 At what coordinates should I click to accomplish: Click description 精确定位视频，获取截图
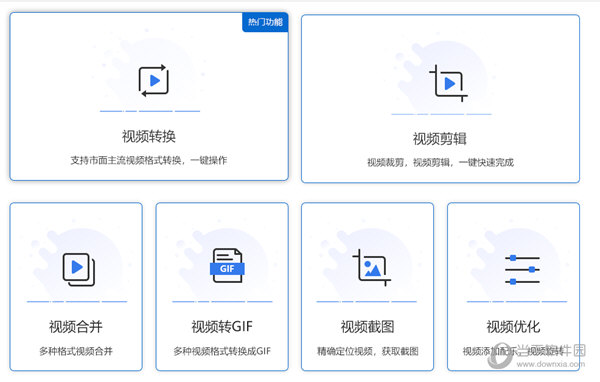click(367, 351)
